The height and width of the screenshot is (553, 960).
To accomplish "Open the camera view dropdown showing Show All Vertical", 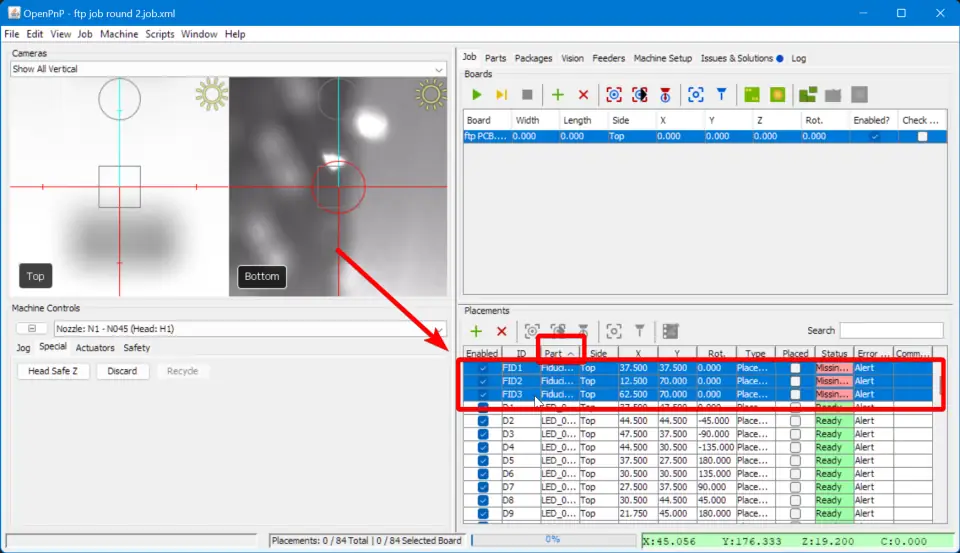I will [x=228, y=69].
